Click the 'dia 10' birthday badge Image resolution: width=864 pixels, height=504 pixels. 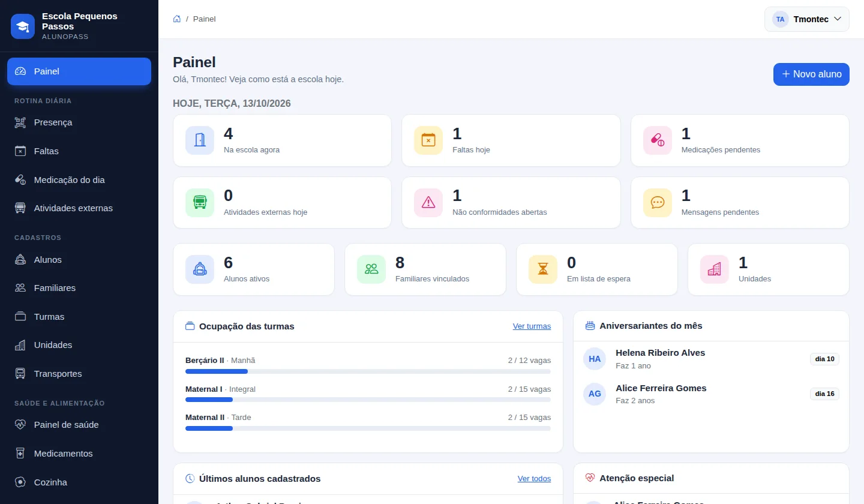pyautogui.click(x=824, y=359)
